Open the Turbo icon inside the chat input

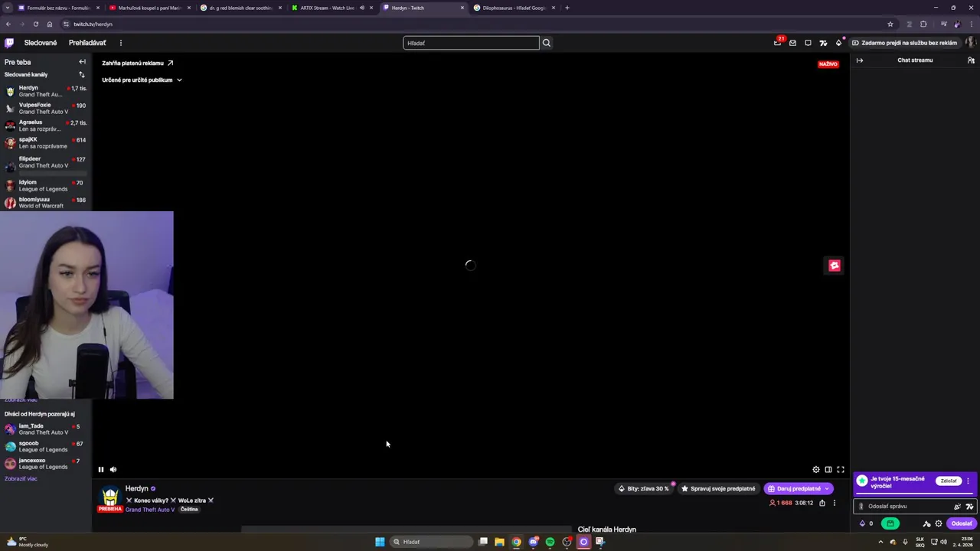pyautogui.click(x=969, y=507)
